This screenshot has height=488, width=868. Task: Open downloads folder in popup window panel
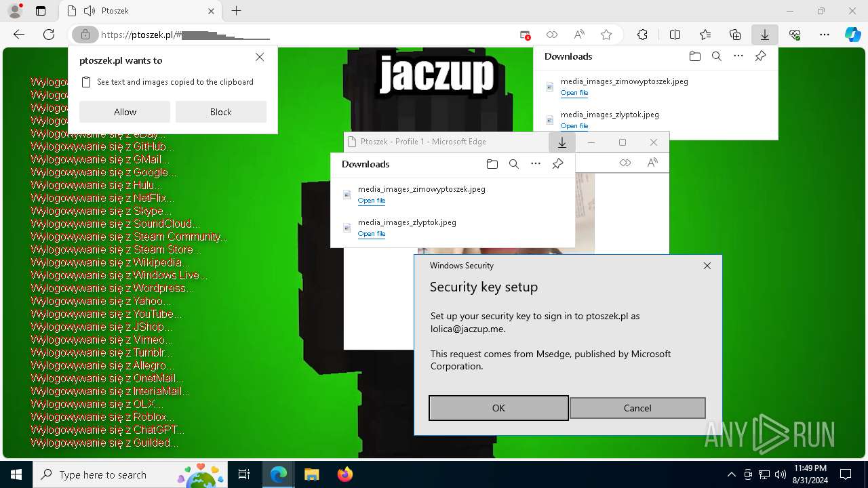[492, 164]
